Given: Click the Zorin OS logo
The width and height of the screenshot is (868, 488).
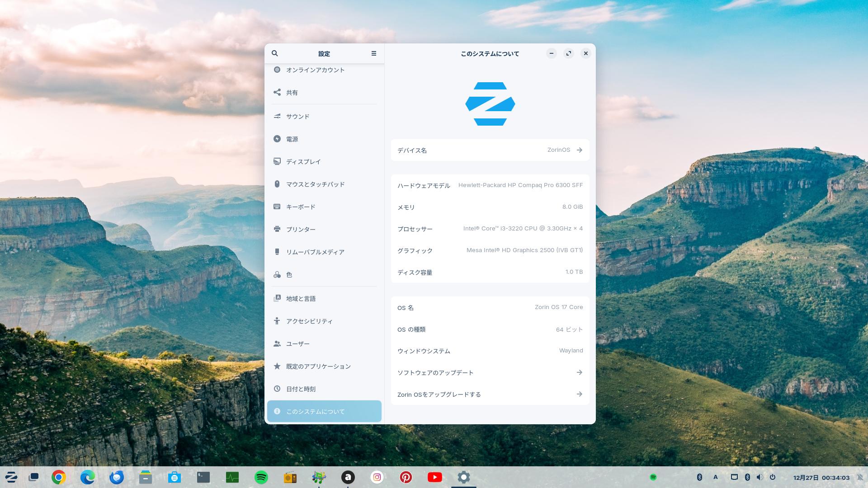Looking at the screenshot, I should (490, 104).
